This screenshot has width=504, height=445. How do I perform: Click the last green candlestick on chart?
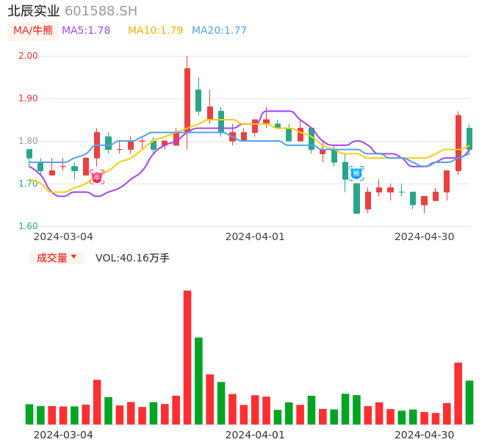[469, 138]
